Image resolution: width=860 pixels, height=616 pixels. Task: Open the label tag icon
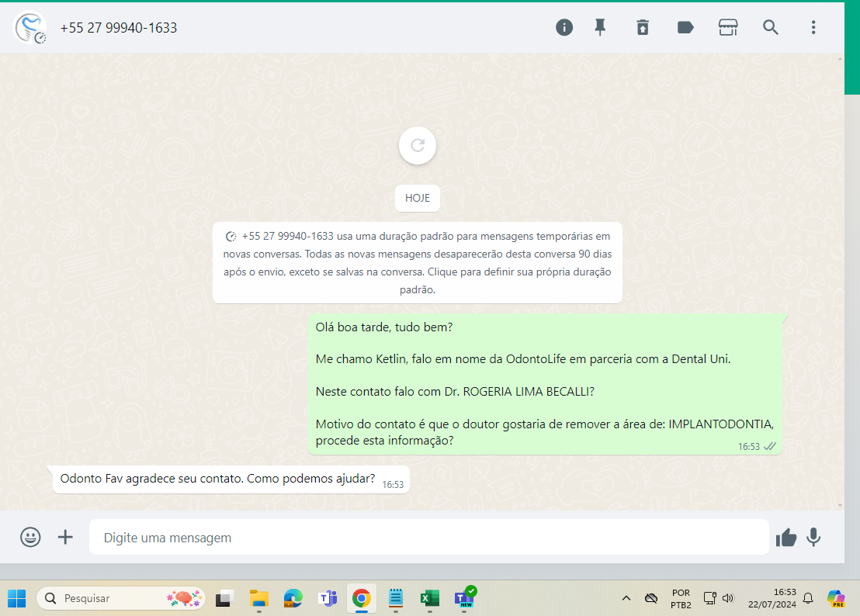coord(685,27)
